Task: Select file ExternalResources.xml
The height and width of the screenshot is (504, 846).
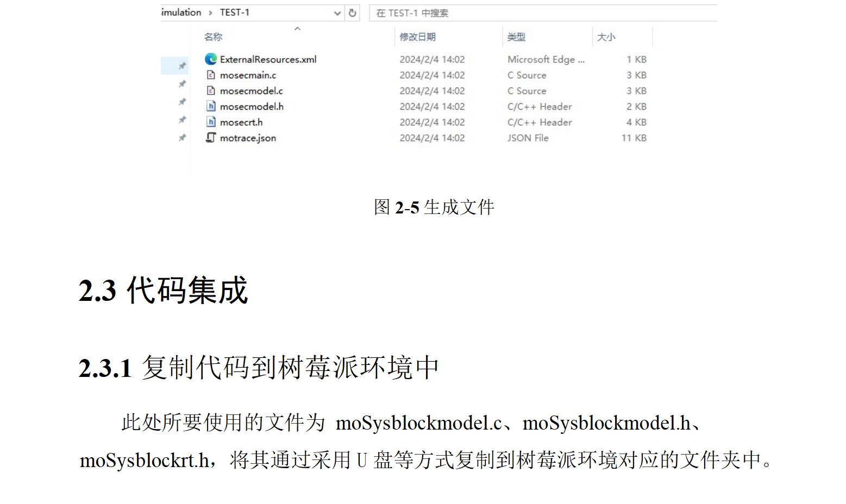Action: click(x=268, y=59)
